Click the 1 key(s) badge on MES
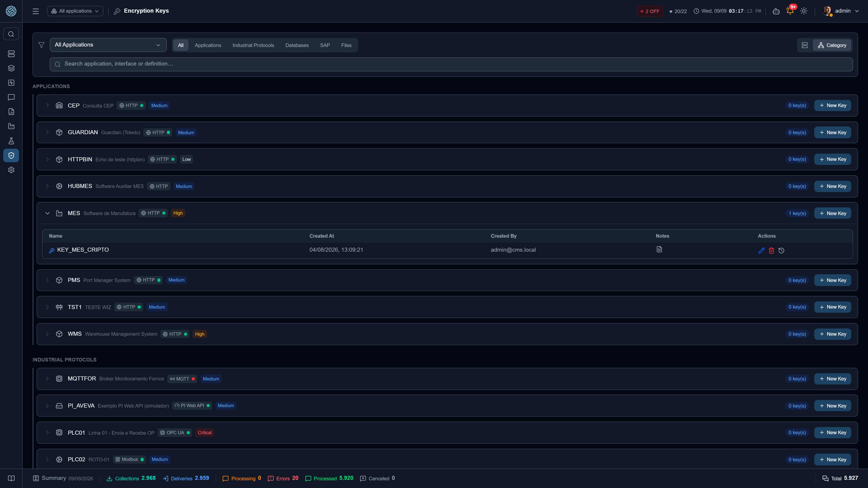Viewport: 868px width, 488px height. pos(797,213)
